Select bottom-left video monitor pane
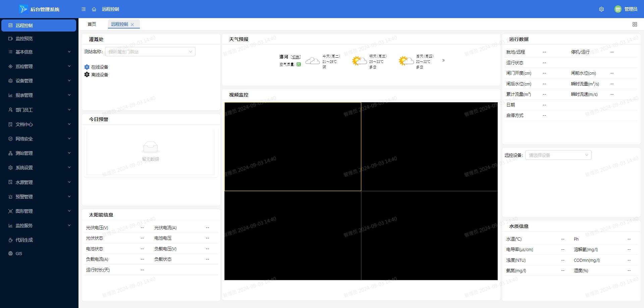644x308 pixels. pos(293,236)
